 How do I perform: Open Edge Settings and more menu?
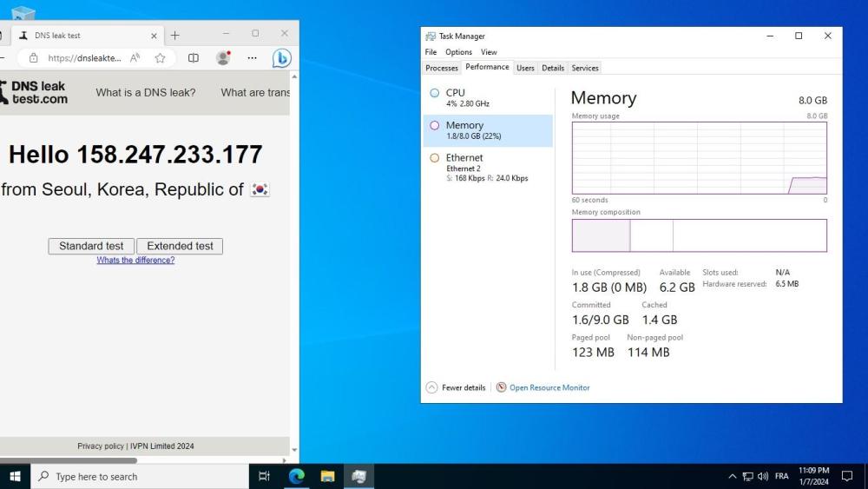pyautogui.click(x=252, y=58)
